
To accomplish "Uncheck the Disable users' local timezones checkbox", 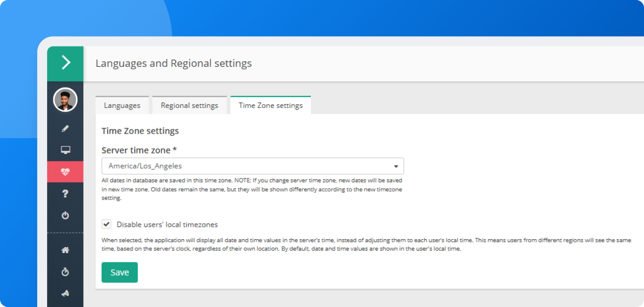I will click(107, 224).
